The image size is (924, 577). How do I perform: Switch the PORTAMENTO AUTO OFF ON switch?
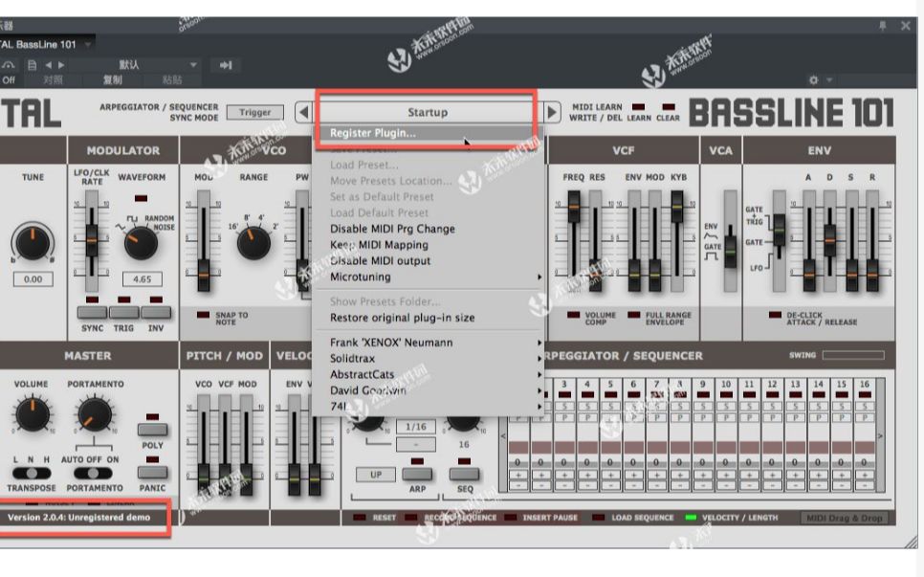coord(93,474)
